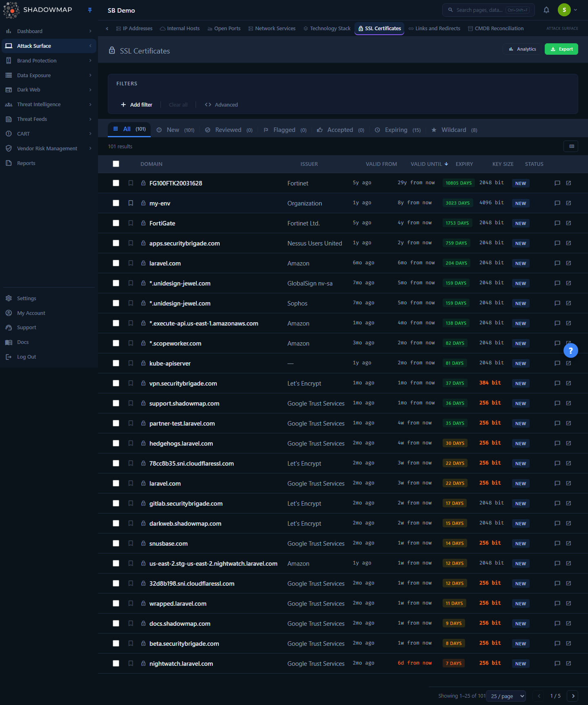This screenshot has height=705, width=588.
Task: Open notifications bell
Action: 546,10
